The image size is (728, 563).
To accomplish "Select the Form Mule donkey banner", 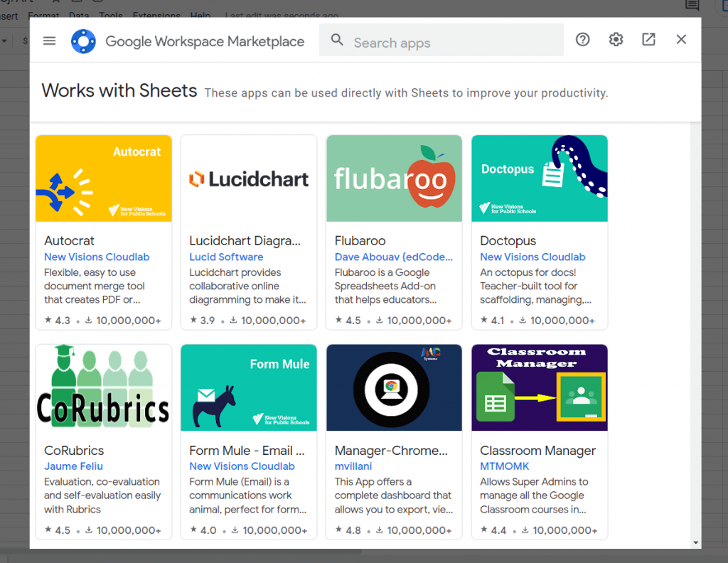I will [x=249, y=387].
